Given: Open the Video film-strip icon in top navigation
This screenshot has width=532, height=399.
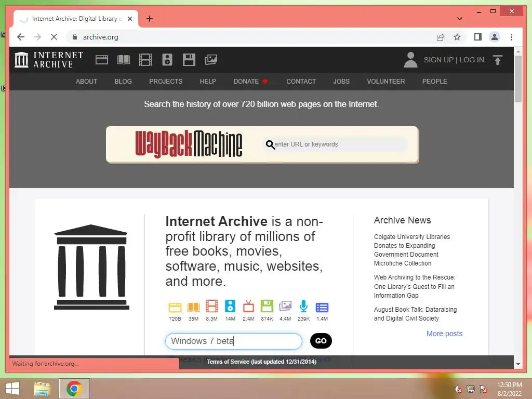Looking at the screenshot, I should [x=145, y=60].
